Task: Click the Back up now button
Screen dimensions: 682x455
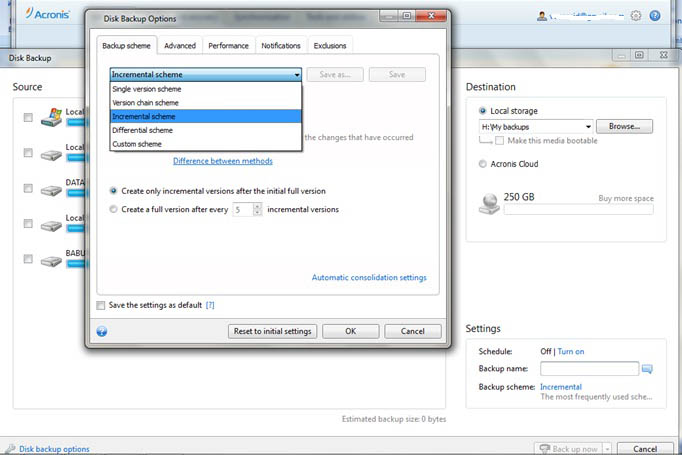Action: 568,449
